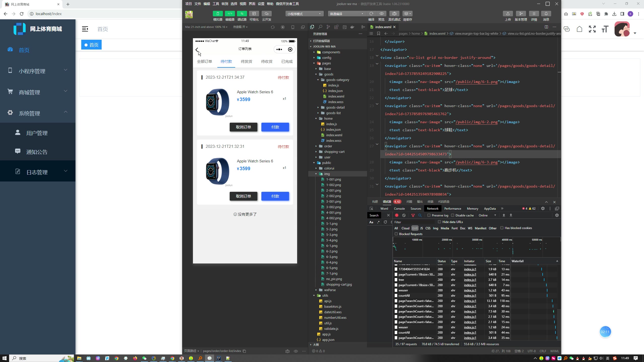
Task: Toggle the sidebar hamburger in 网上体育商城 page
Action: click(x=85, y=29)
